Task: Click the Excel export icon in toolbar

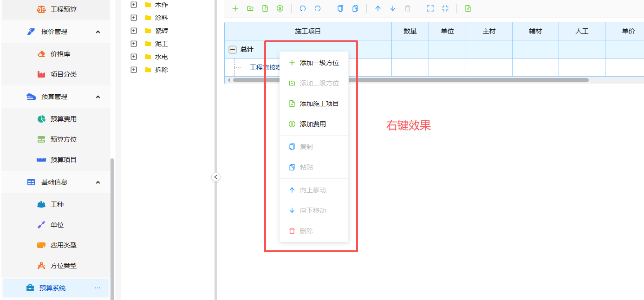Action: coord(468,8)
